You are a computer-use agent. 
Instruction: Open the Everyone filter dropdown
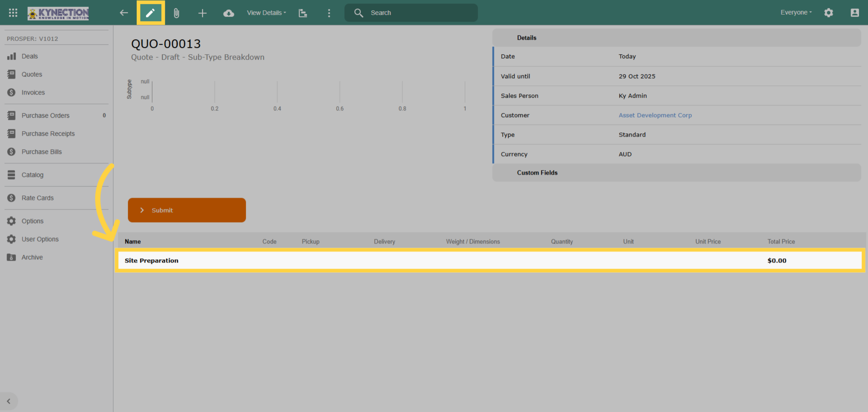796,13
